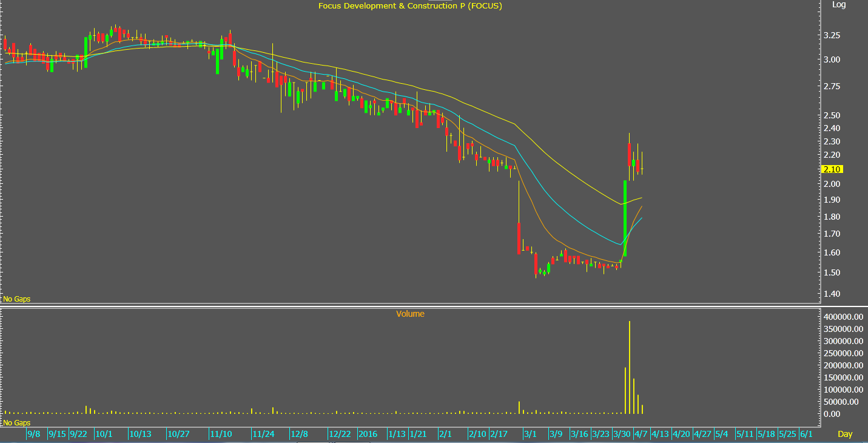The width and height of the screenshot is (868, 443).
Task: Click the 2.00 price axis value
Action: pyautogui.click(x=831, y=184)
